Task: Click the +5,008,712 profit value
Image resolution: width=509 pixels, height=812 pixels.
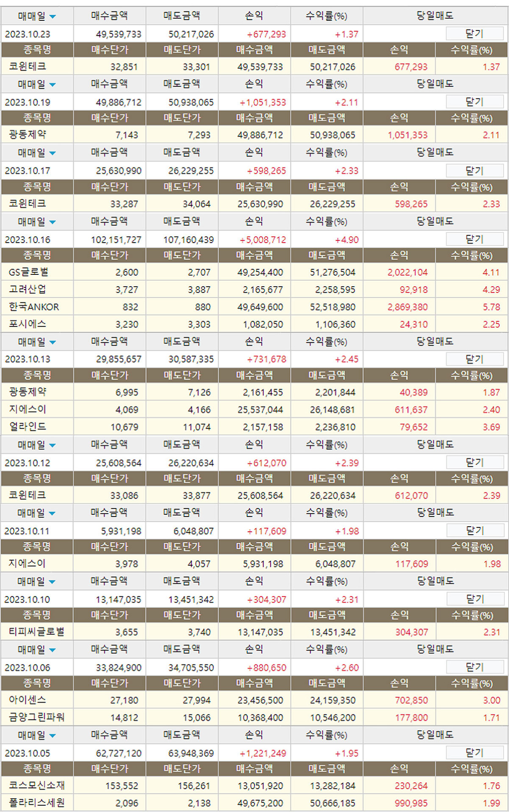Action: pyautogui.click(x=263, y=240)
